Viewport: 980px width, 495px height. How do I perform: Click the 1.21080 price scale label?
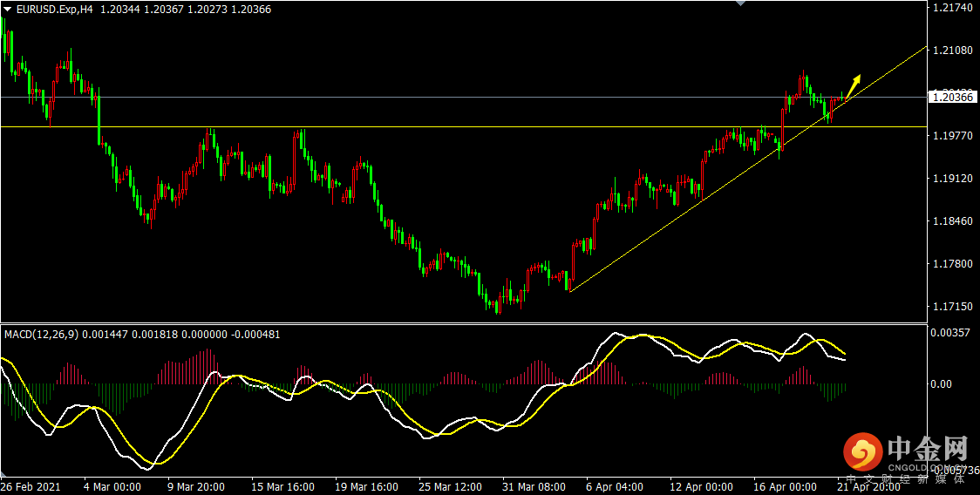(953, 50)
